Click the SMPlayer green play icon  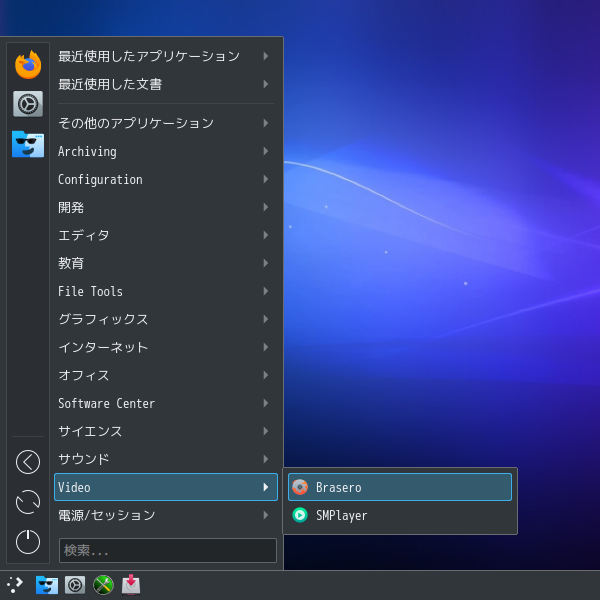point(300,515)
